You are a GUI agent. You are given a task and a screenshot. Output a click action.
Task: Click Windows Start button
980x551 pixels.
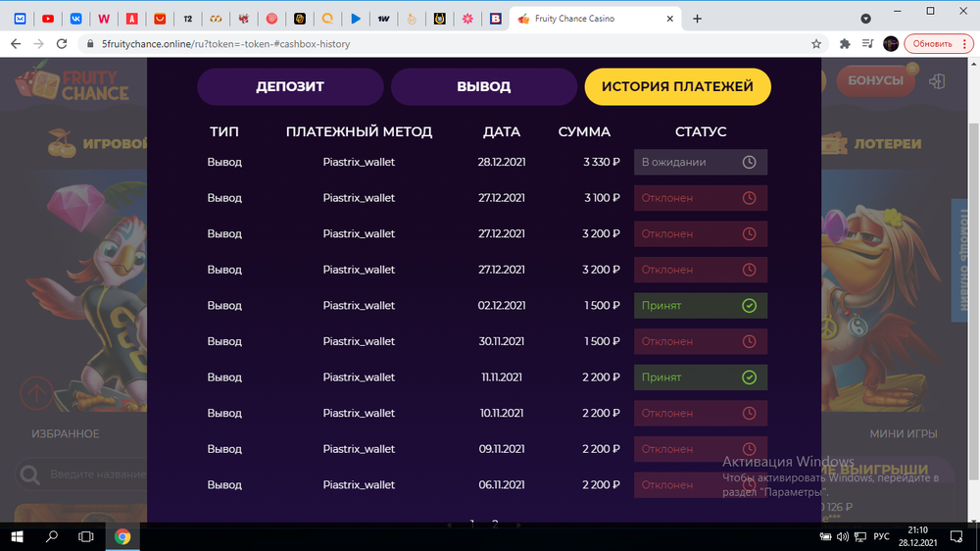(x=18, y=536)
